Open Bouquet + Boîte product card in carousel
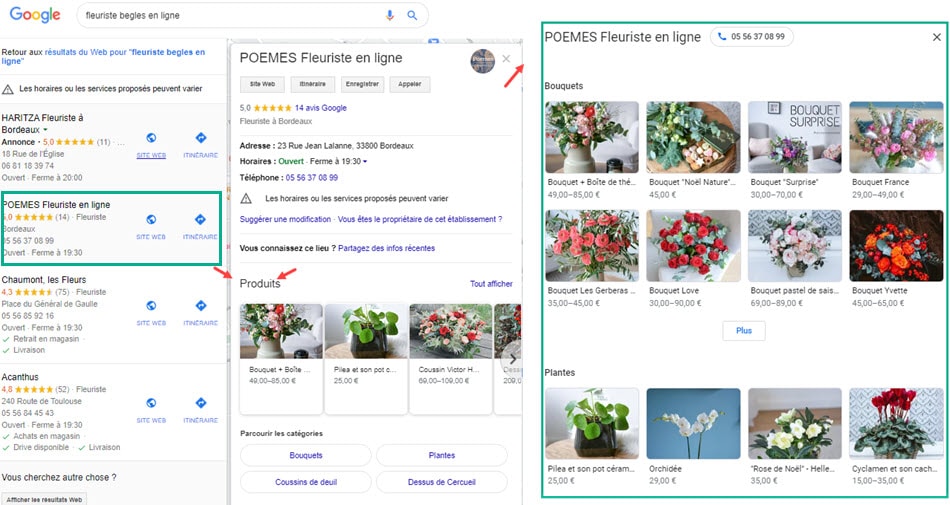This screenshot has height=505, width=950. coord(281,358)
